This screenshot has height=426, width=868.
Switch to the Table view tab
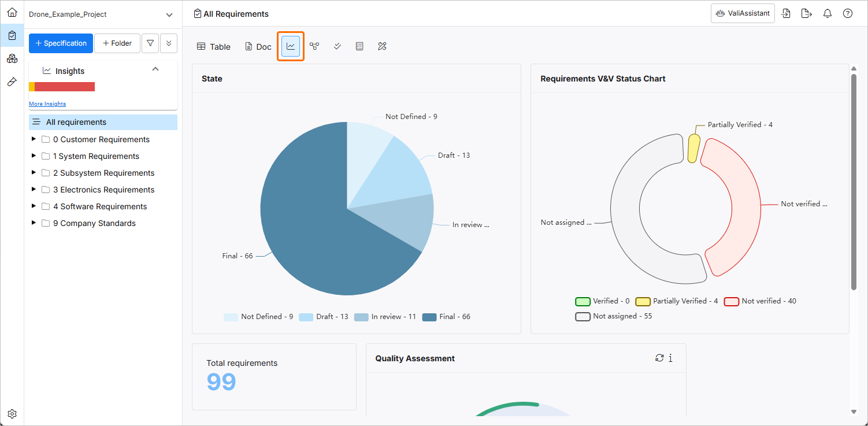point(214,47)
